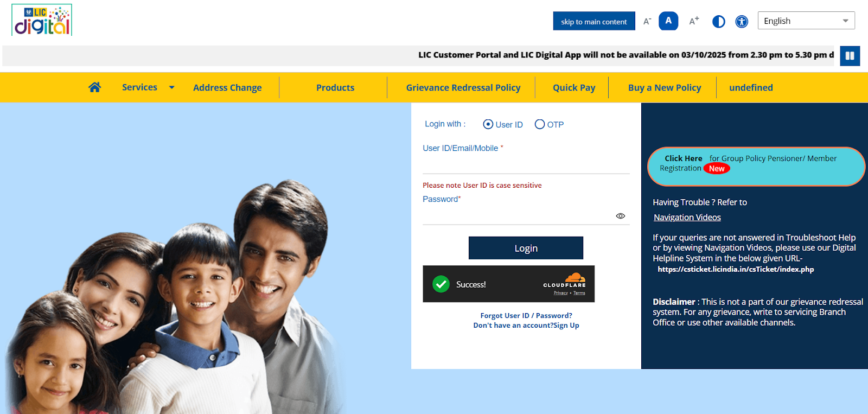Show password using the eye icon
The height and width of the screenshot is (414, 868).
click(621, 216)
